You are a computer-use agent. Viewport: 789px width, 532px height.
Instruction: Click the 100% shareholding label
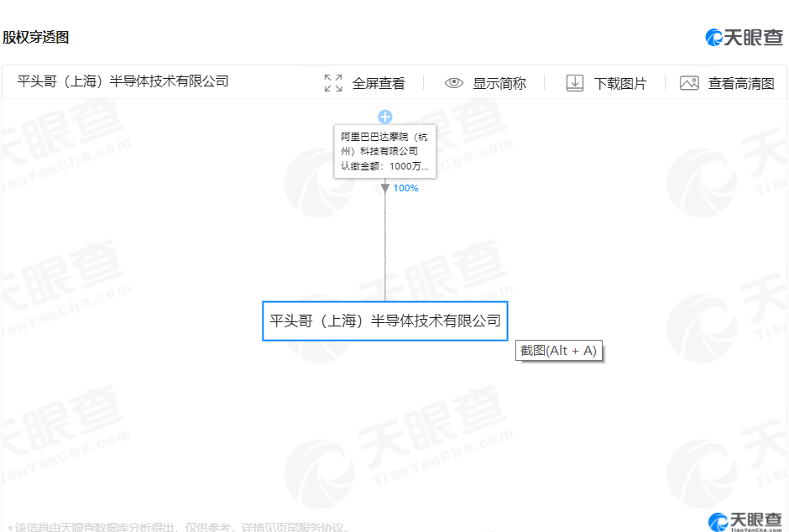click(405, 188)
